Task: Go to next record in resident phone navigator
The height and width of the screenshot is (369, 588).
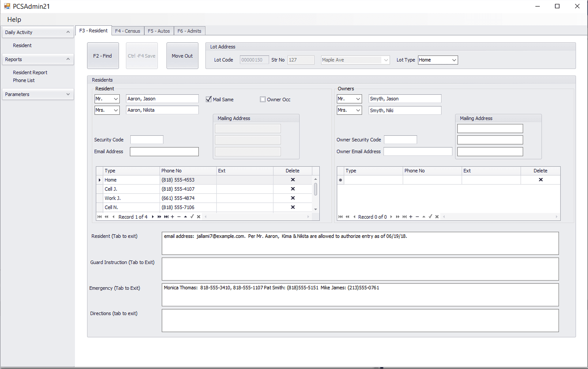Action: click(153, 217)
